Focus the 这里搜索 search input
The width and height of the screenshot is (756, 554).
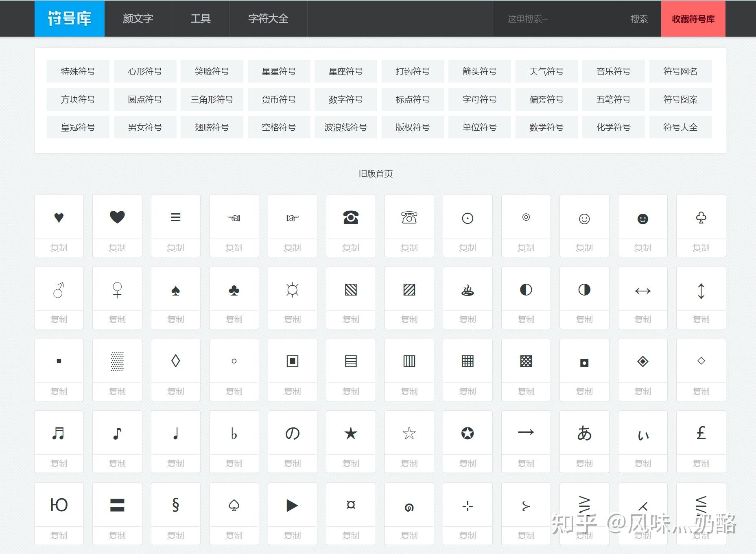[557, 19]
